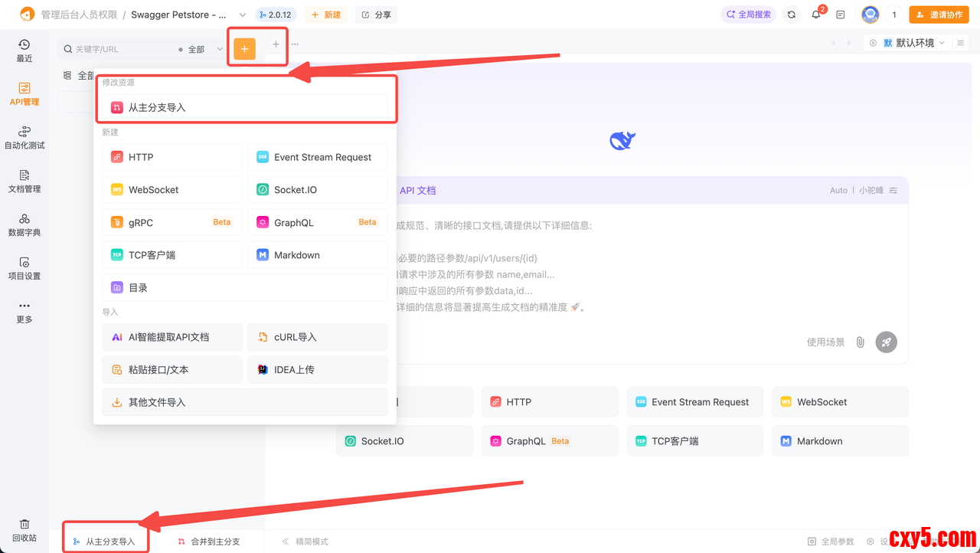Click the gray plus tab button
This screenshot has width=980, height=553.
276,44
